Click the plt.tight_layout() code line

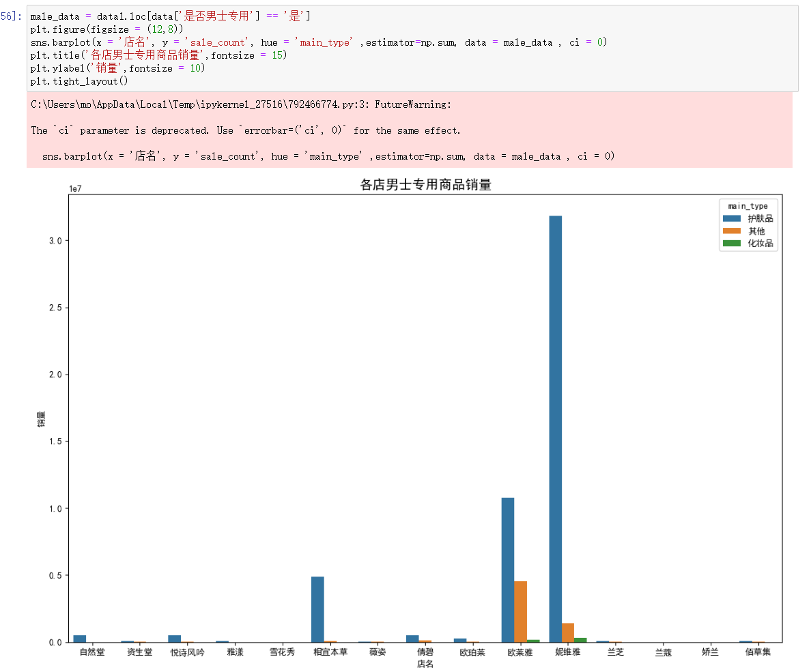point(79,81)
